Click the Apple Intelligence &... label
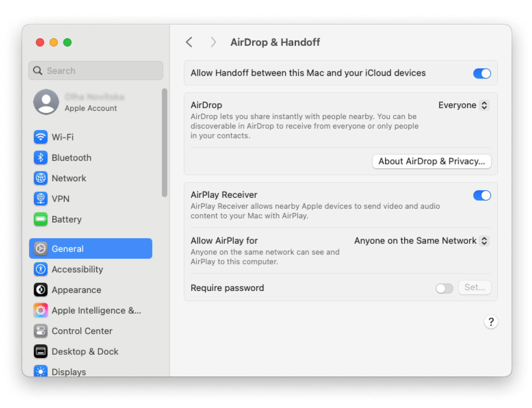 click(97, 310)
